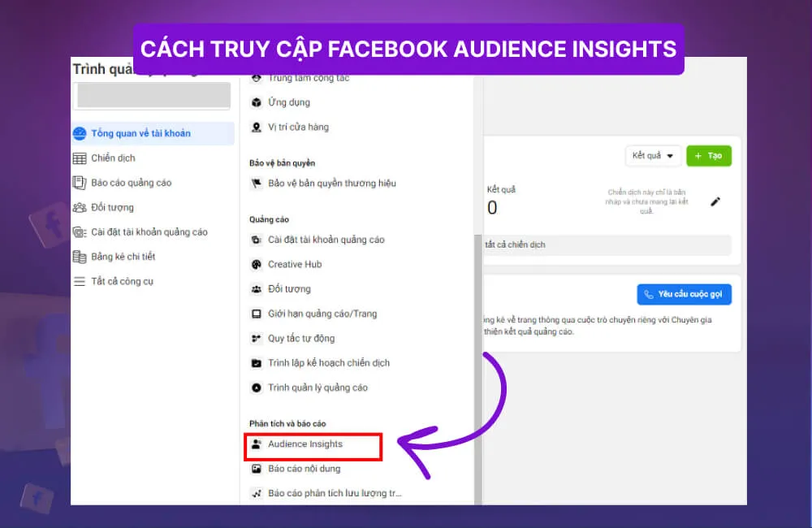Open the Tất cả công cụ hamburger icon

[82, 281]
